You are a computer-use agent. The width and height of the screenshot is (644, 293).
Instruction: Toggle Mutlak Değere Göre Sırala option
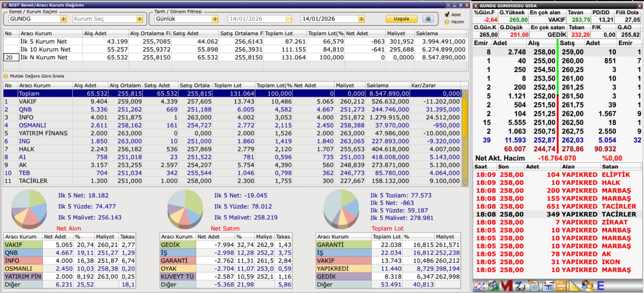click(x=6, y=76)
